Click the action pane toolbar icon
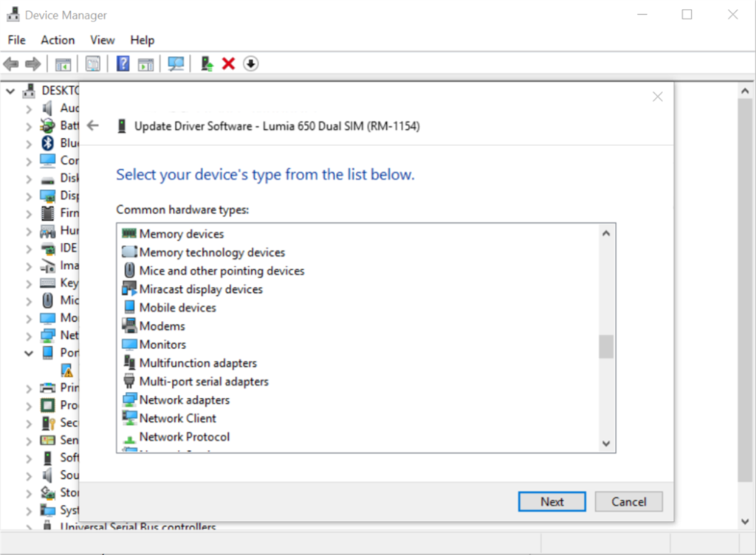 tap(145, 63)
